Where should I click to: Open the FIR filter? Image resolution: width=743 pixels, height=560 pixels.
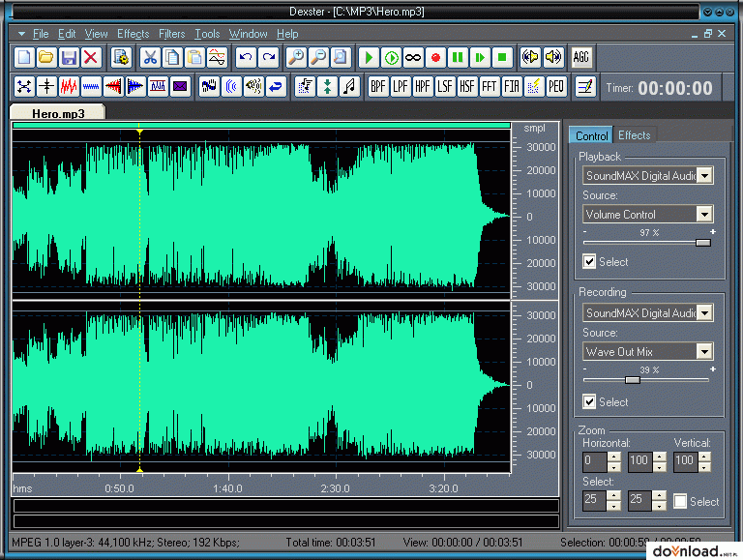click(x=511, y=87)
